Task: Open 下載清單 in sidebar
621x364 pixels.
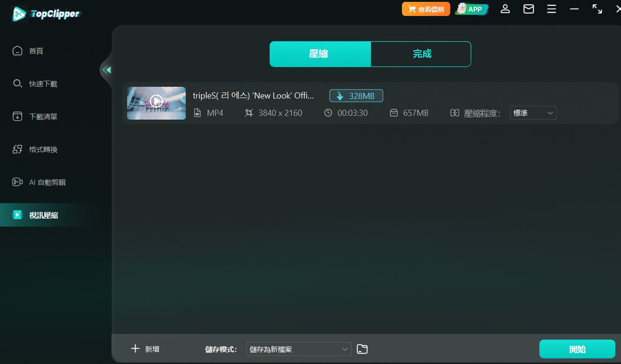Action: [x=42, y=116]
